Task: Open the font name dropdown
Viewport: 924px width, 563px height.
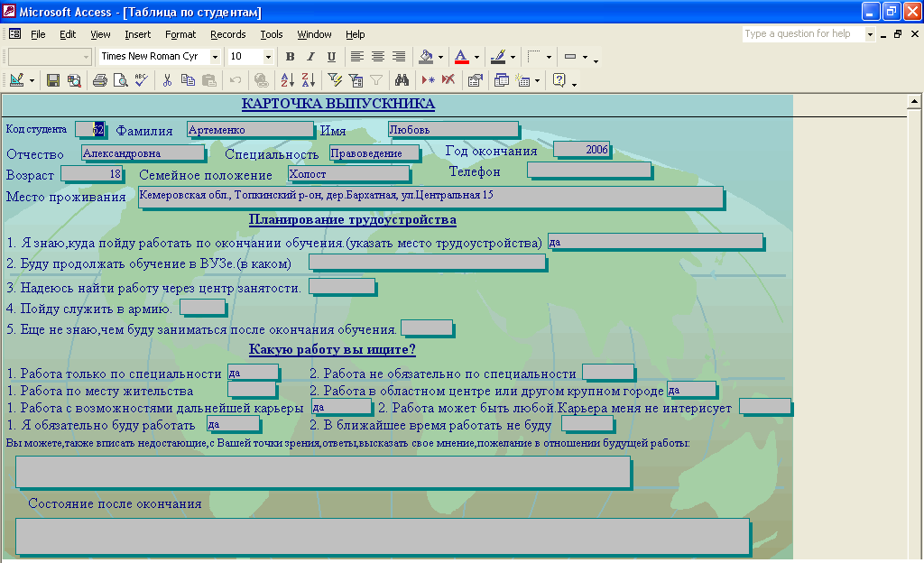Action: [215, 57]
